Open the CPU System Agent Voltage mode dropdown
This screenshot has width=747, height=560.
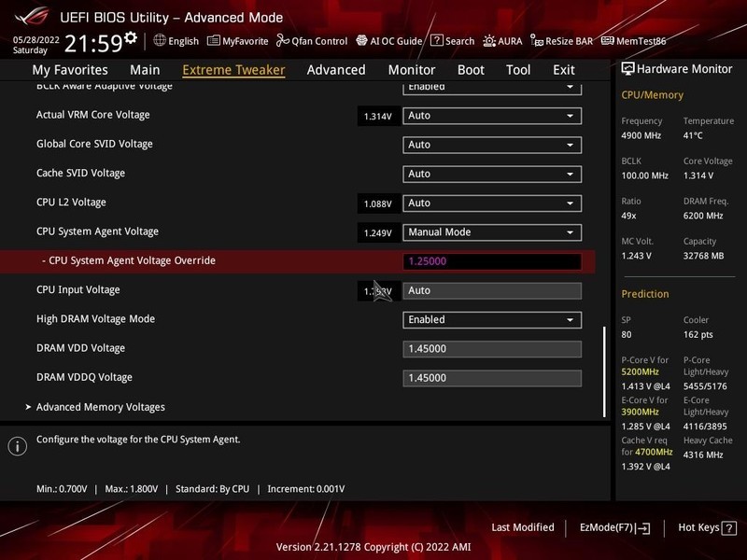pos(492,231)
